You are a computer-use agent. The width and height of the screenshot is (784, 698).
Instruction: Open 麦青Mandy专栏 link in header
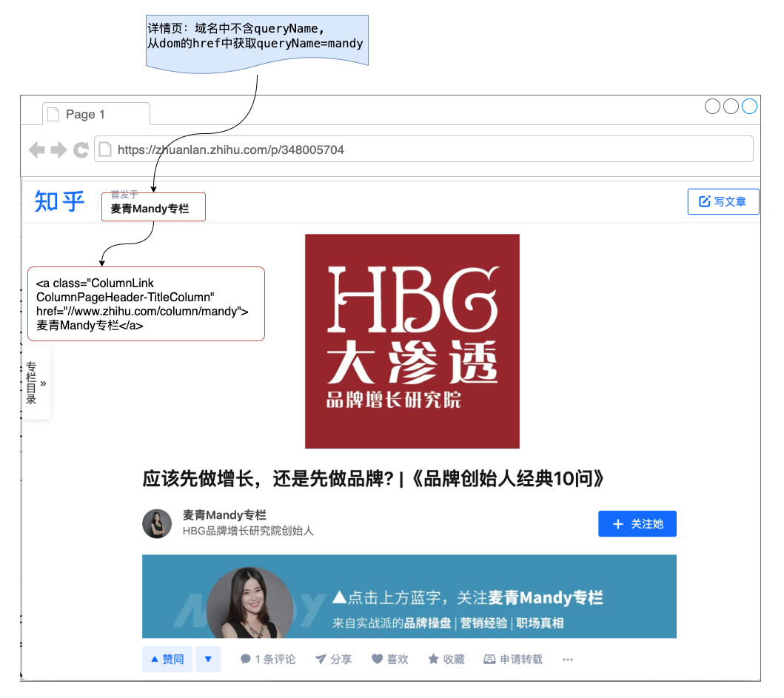tap(150, 209)
